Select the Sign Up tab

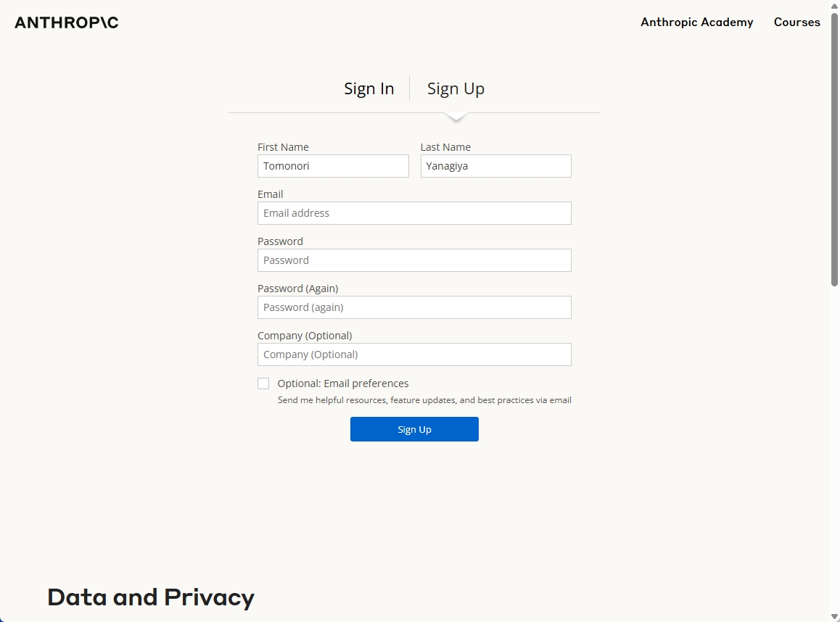tap(456, 88)
